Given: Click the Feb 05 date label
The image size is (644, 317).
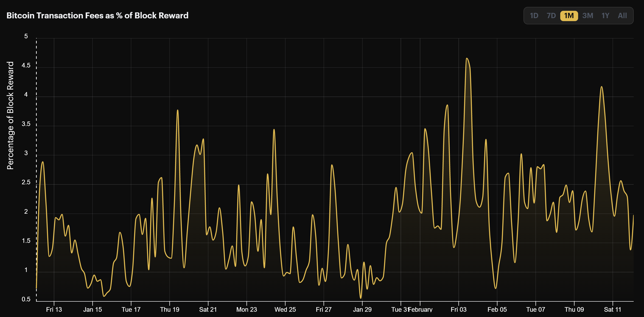Looking at the screenshot, I should click(497, 309).
